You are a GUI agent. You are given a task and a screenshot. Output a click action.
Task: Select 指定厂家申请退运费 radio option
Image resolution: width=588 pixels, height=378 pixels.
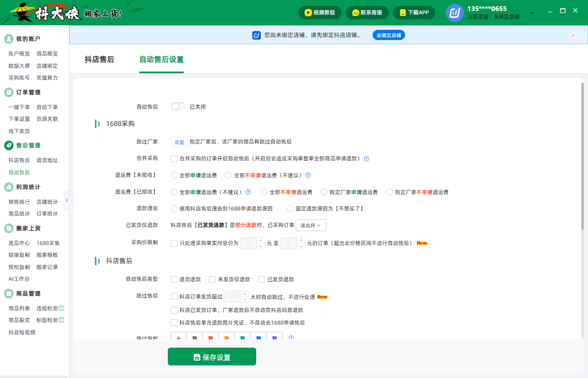(x=324, y=192)
